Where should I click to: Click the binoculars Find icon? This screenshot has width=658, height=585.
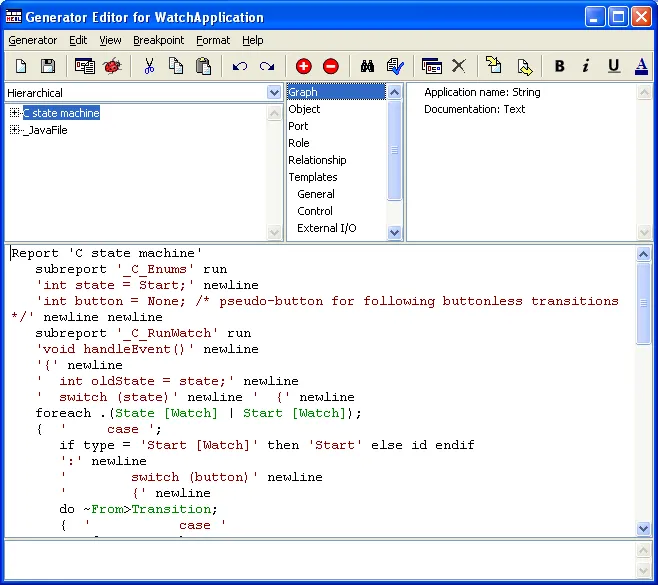[367, 66]
